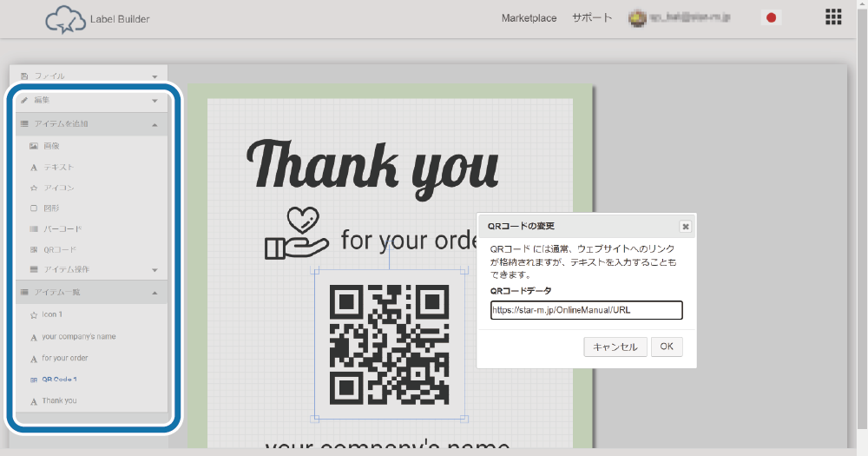Click the pencil icon beside 編集

pyautogui.click(x=24, y=100)
